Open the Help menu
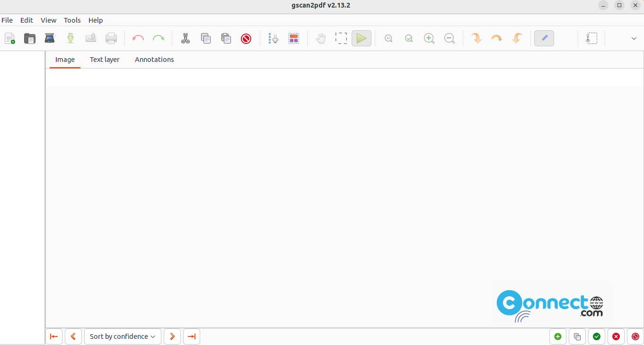The width and height of the screenshot is (644, 345). coord(96,20)
